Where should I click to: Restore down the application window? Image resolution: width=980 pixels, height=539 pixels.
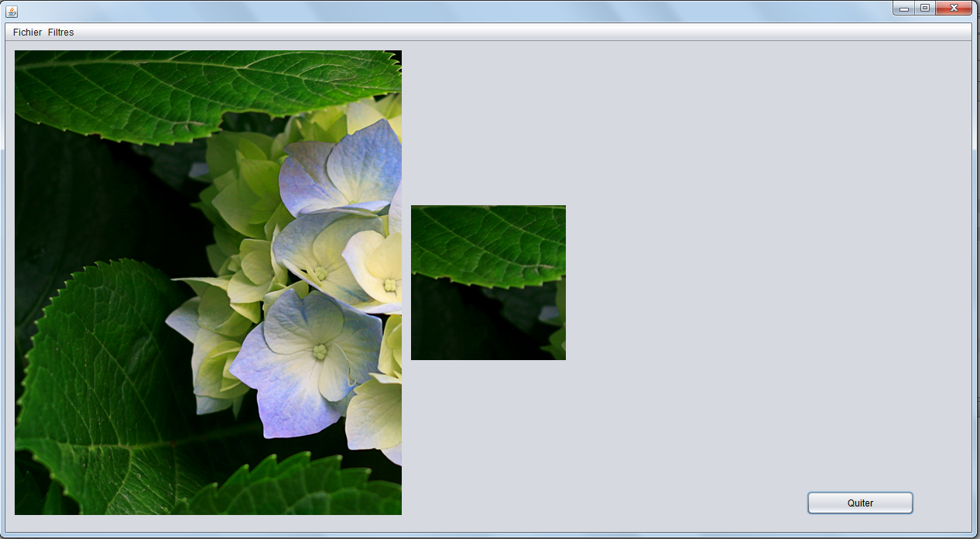[924, 9]
